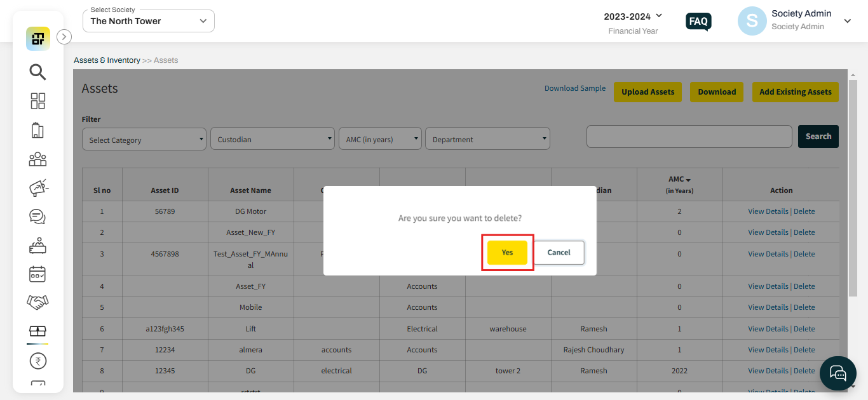Image resolution: width=868 pixels, height=400 pixels.
Task: Open the dashboard grid icon in sidebar
Action: point(37,101)
